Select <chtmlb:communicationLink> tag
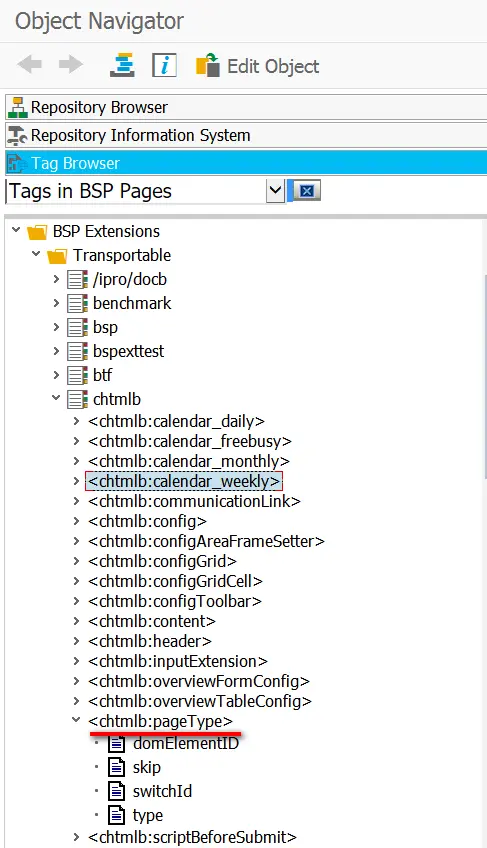This screenshot has width=487, height=848. [x=194, y=501]
